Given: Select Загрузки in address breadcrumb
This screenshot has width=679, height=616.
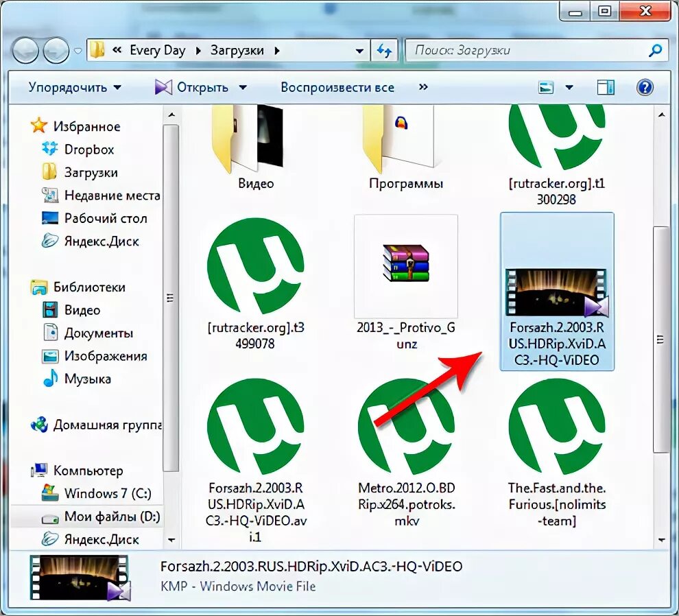Looking at the screenshot, I should coord(237,50).
